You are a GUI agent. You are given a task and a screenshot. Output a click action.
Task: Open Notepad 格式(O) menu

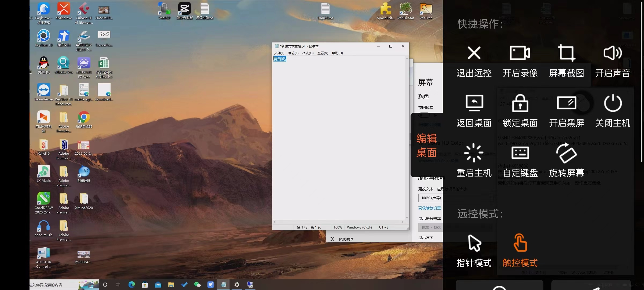pyautogui.click(x=308, y=53)
